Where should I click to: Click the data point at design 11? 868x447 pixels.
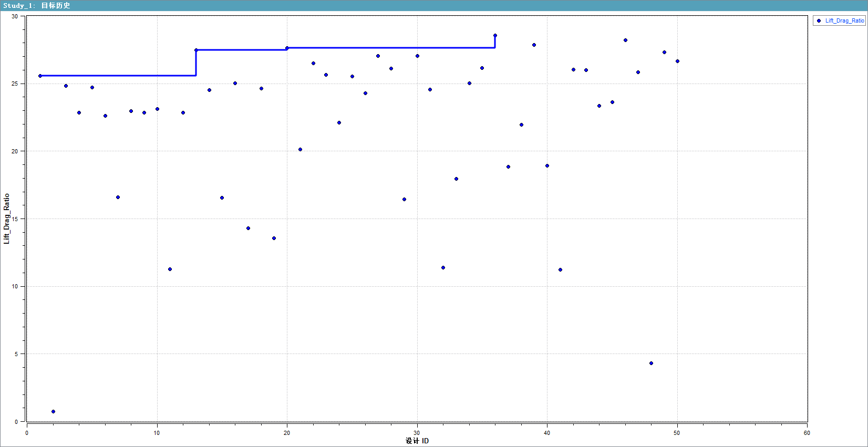pyautogui.click(x=170, y=269)
